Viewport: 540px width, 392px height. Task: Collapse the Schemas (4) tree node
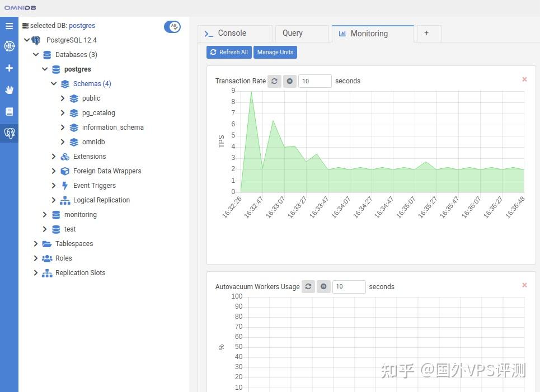tap(54, 83)
